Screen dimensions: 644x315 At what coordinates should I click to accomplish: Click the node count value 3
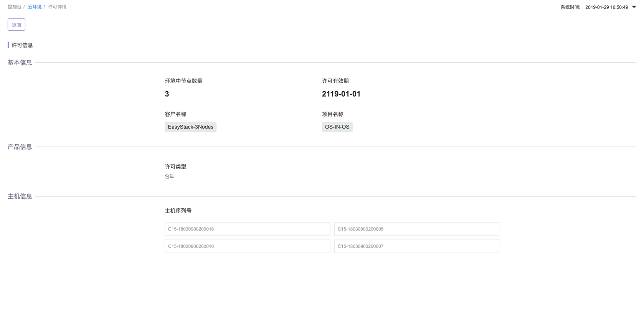[x=167, y=94]
